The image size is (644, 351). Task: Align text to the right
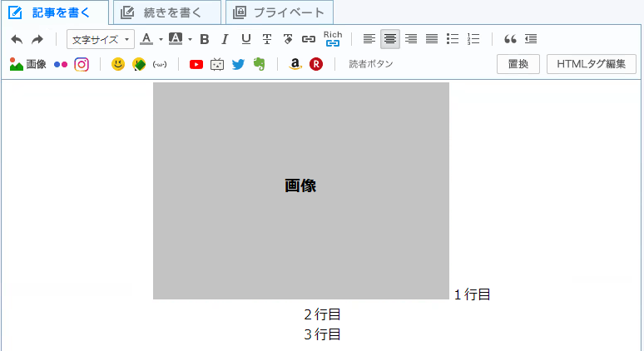point(411,39)
